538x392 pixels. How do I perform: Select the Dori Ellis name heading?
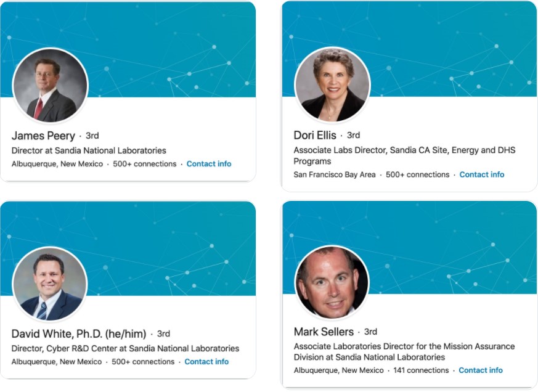tap(315, 135)
